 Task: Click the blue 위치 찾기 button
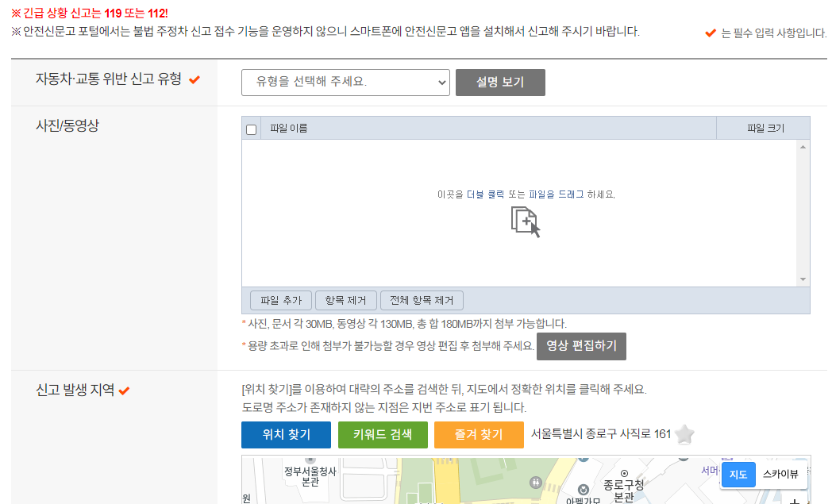[x=286, y=434]
